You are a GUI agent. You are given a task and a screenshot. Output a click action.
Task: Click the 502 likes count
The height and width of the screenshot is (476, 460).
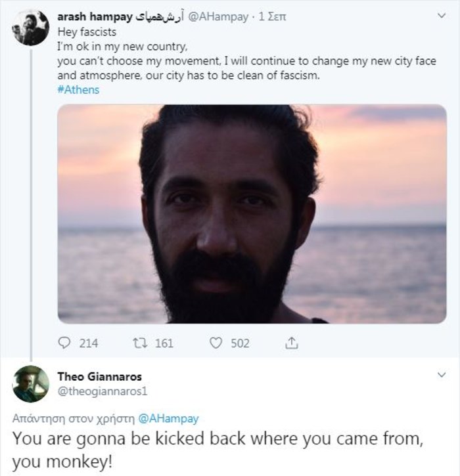(x=240, y=343)
